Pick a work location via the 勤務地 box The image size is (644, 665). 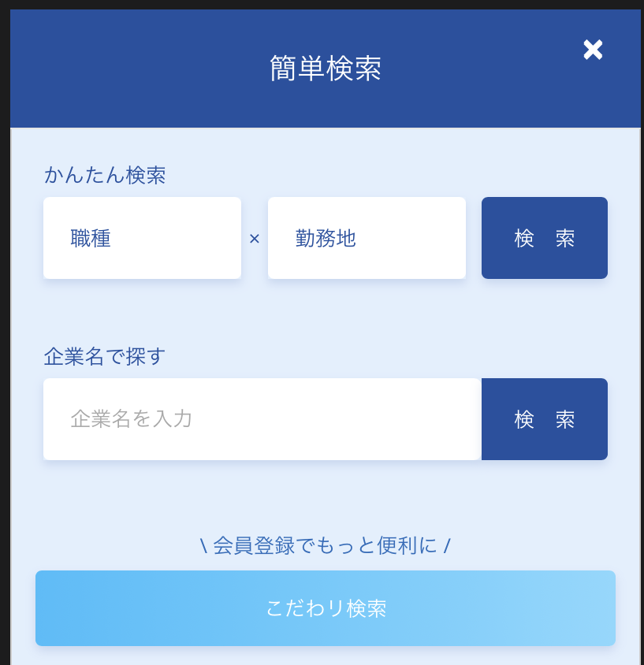point(367,238)
